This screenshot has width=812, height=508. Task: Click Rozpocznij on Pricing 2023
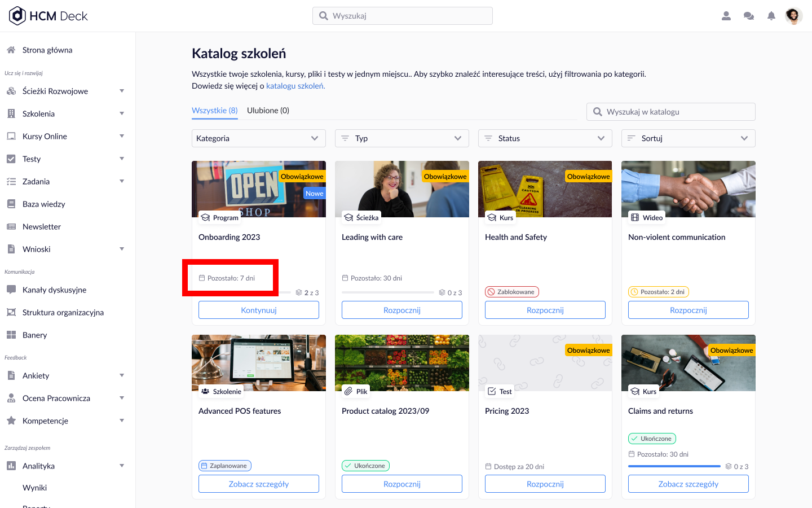click(545, 484)
